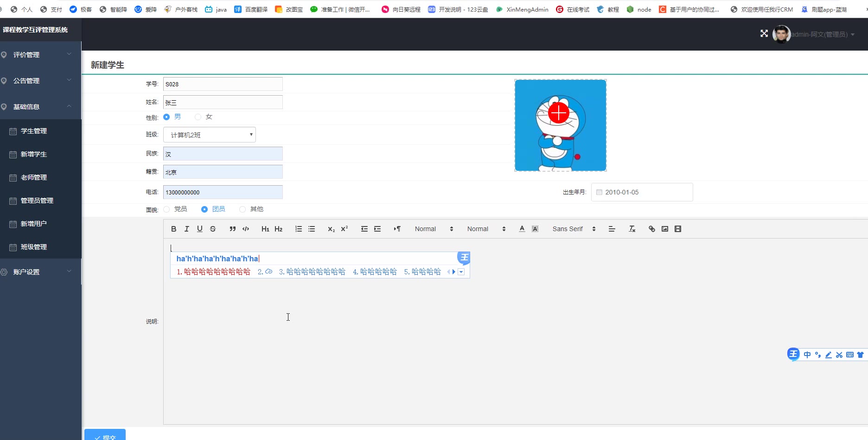Open the XinMengAdmin bookmark
The image size is (868, 440).
coord(522,9)
